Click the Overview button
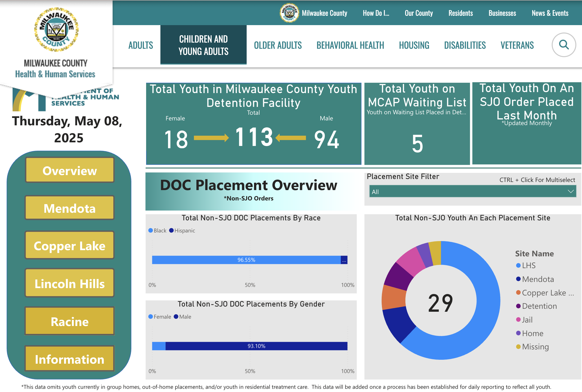Screen dimensions: 582x392 click(69, 170)
